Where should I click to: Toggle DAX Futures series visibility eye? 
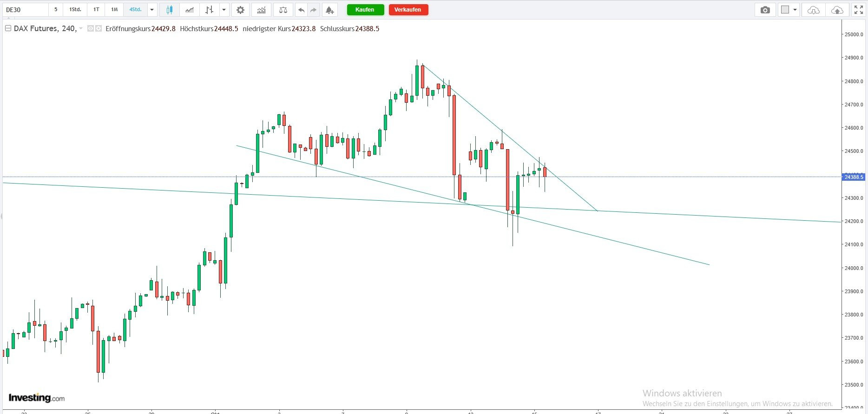pyautogui.click(x=91, y=29)
